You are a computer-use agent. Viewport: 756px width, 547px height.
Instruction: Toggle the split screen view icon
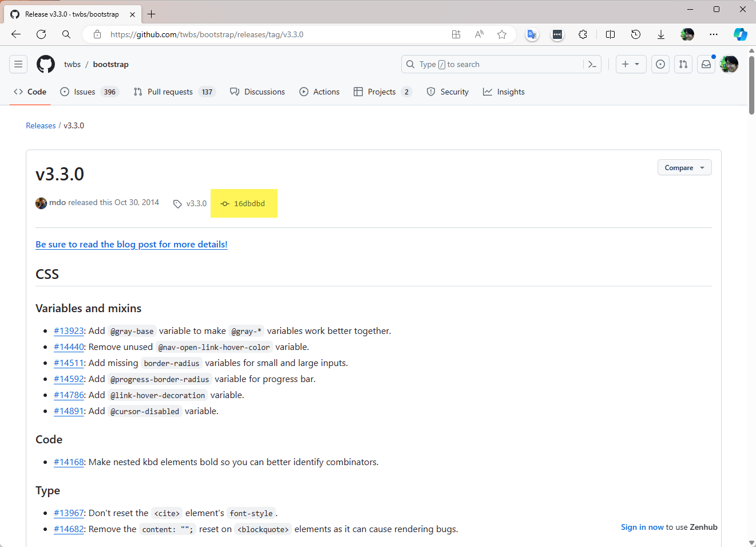[x=610, y=34]
